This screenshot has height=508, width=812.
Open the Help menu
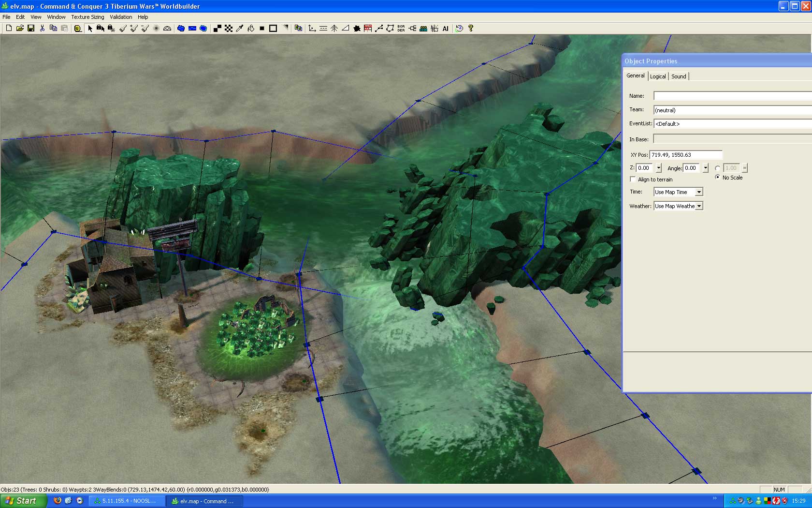pyautogui.click(x=143, y=17)
